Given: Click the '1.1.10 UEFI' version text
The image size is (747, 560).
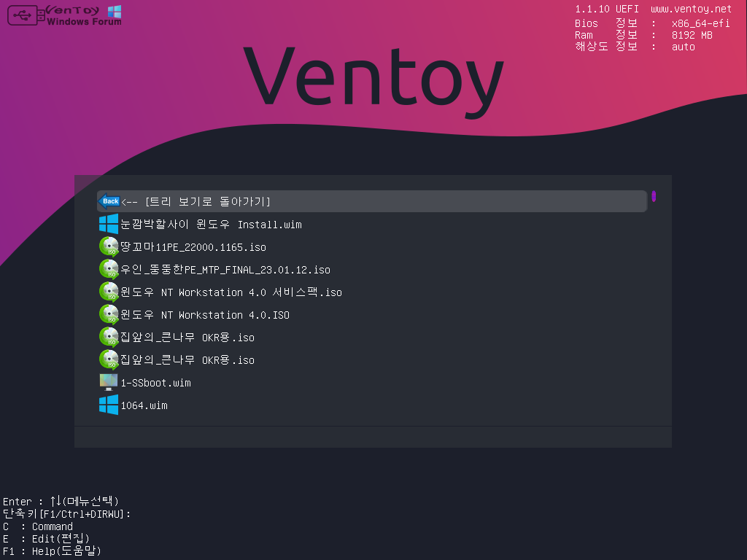Looking at the screenshot, I should tap(607, 9).
